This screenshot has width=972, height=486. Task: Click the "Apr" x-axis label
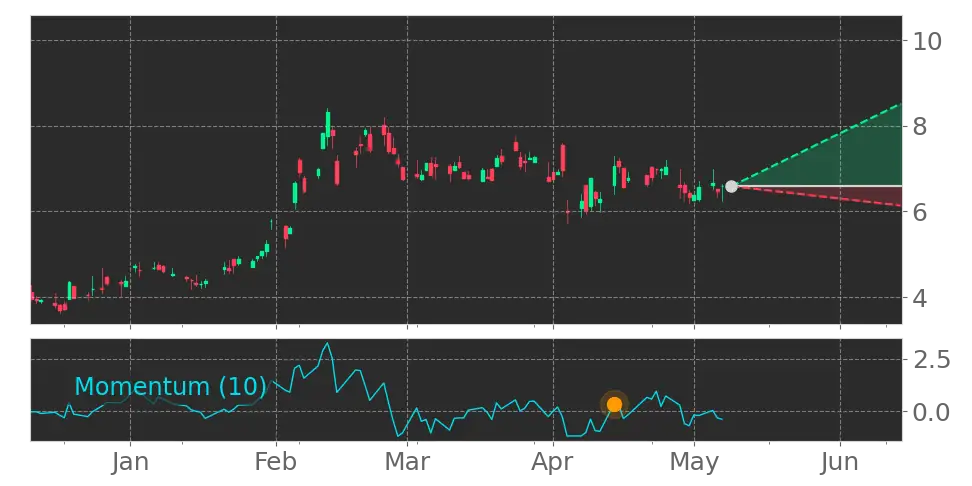(x=553, y=464)
